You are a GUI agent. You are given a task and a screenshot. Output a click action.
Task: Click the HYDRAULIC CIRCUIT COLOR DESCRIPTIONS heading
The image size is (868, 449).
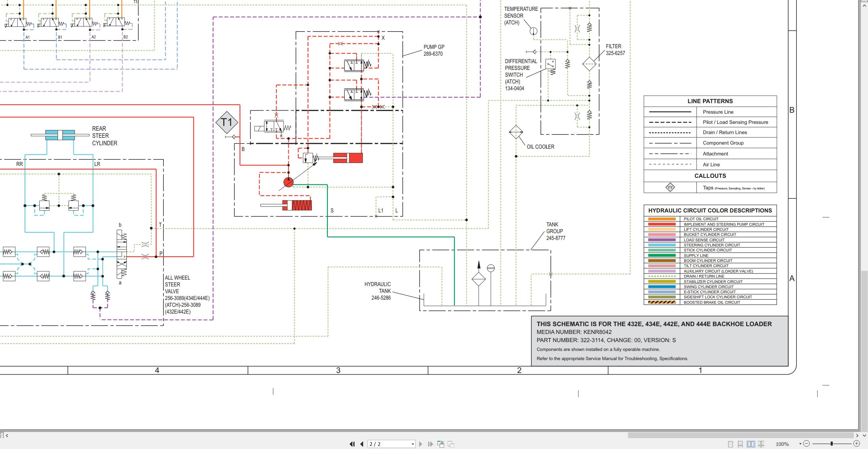coord(710,210)
